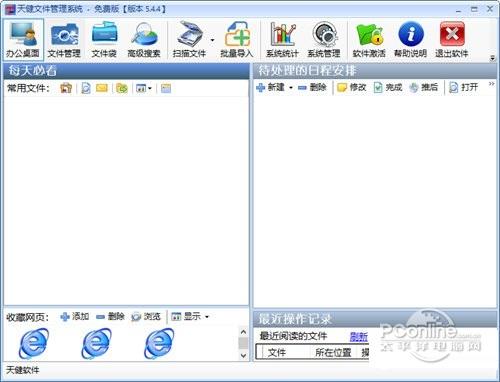The height and width of the screenshot is (382, 500).
Task: Expand the 扫描文件 dropdown arrow
Action: [212, 40]
